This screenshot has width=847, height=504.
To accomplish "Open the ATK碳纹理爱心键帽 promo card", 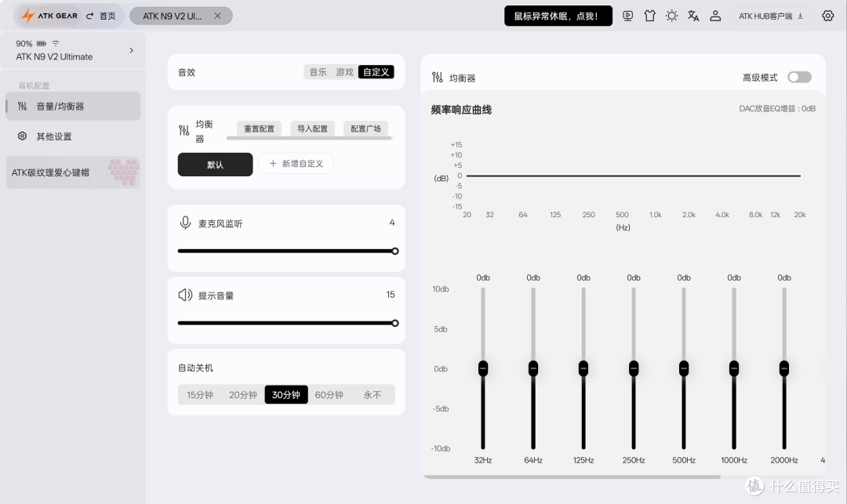I will (73, 172).
